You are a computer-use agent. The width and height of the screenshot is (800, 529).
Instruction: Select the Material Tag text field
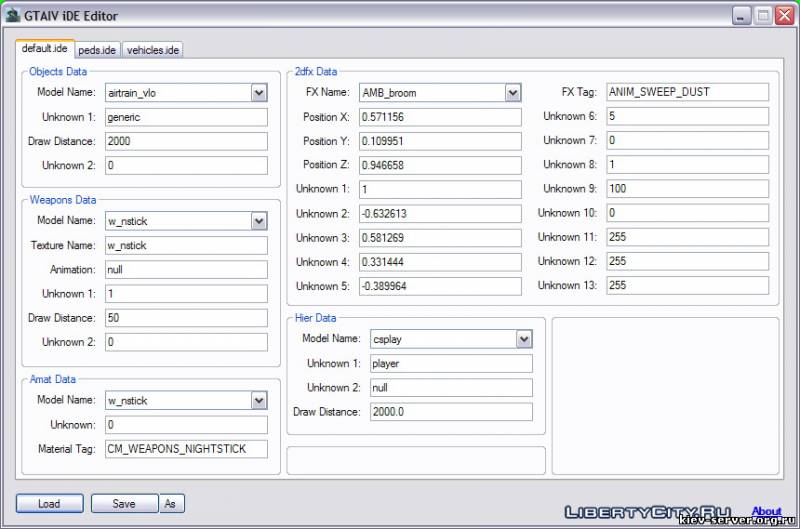pyautogui.click(x=185, y=449)
